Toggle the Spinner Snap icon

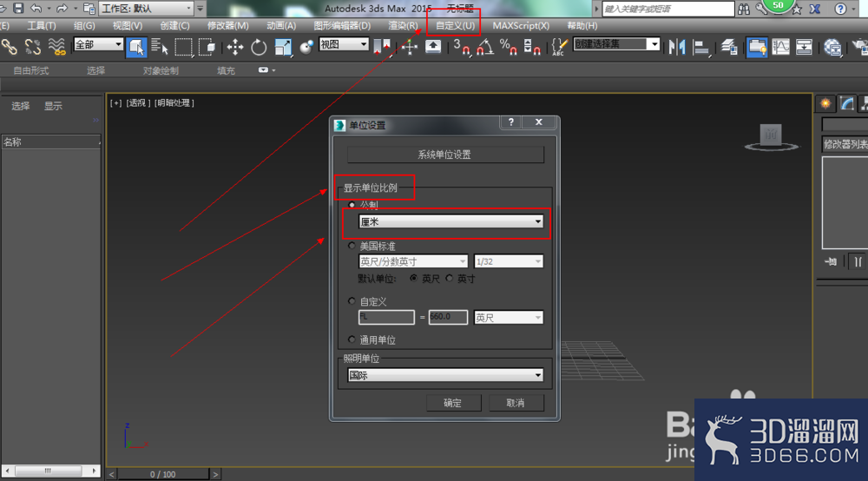[x=532, y=47]
